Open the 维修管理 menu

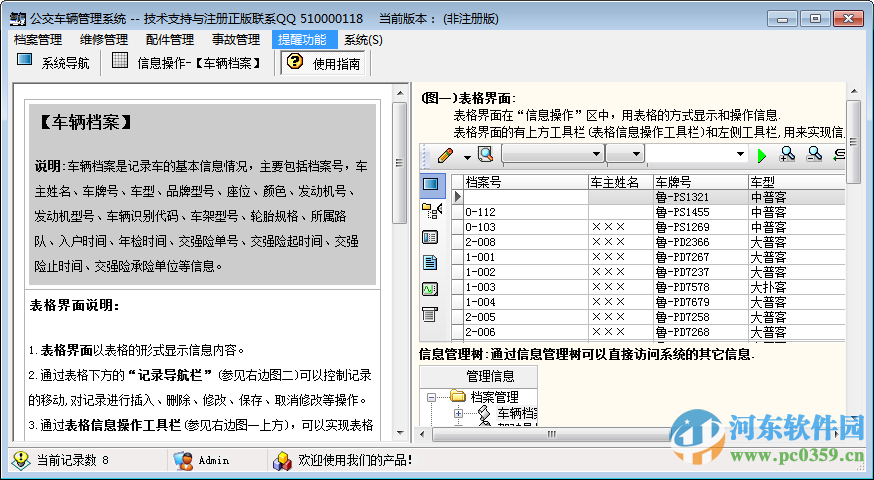(x=104, y=40)
